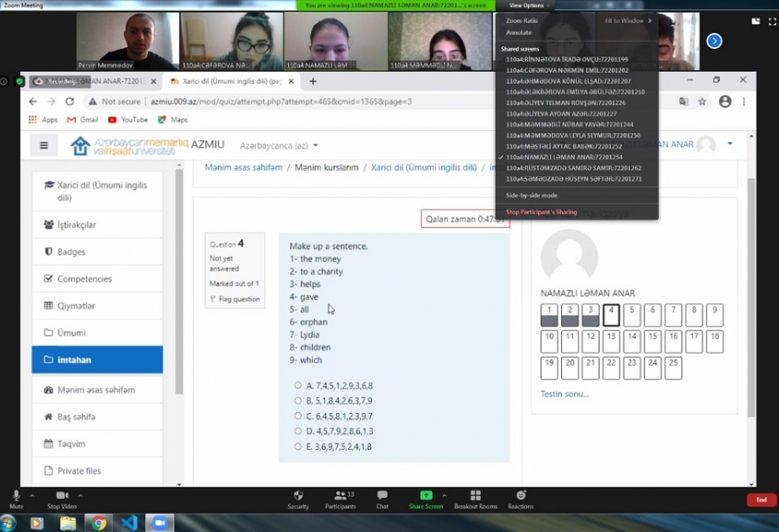End the Zoom meeting

pyautogui.click(x=761, y=500)
